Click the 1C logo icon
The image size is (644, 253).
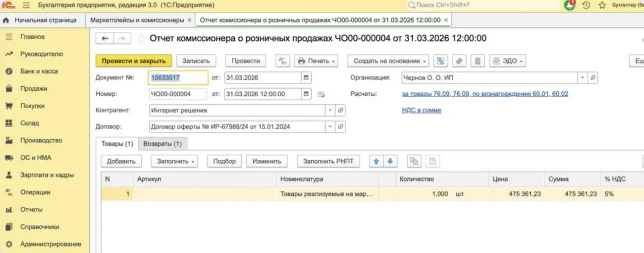[8, 5]
